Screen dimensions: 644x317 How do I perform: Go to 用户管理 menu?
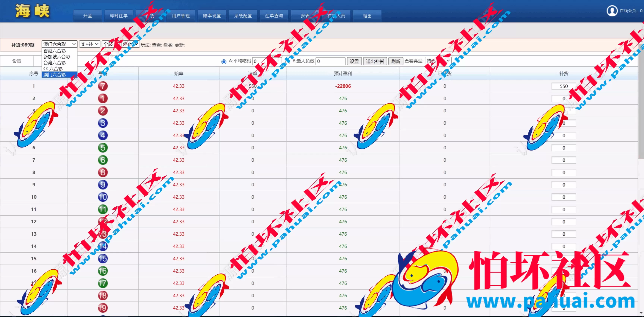pos(181,16)
